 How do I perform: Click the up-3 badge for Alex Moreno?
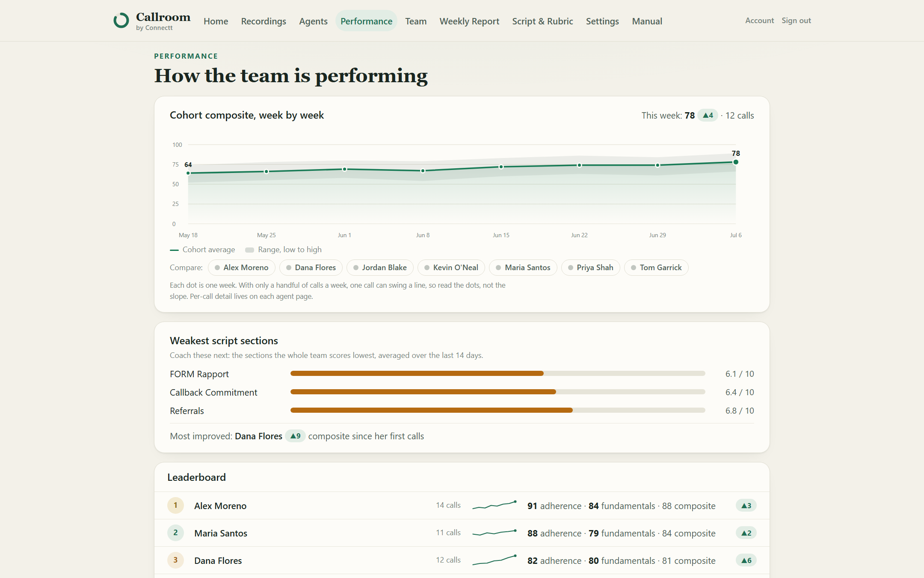pos(746,506)
